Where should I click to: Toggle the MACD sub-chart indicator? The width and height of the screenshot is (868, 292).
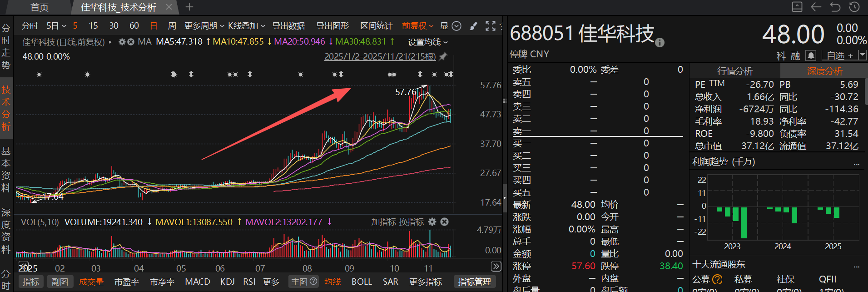[x=198, y=282]
